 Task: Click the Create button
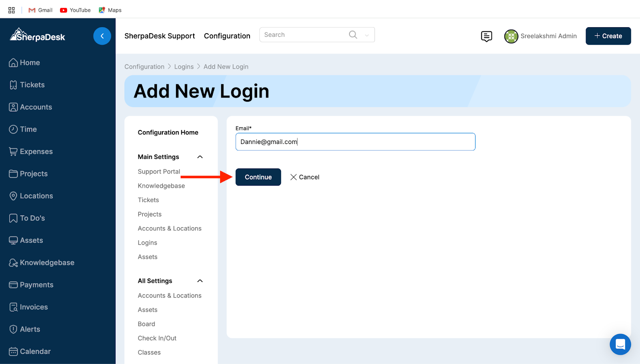coord(608,36)
